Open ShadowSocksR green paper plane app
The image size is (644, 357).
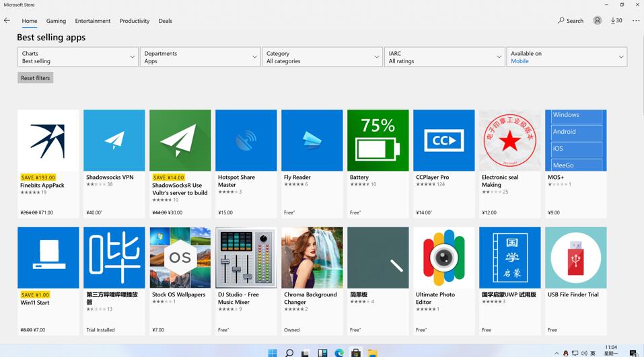[180, 141]
